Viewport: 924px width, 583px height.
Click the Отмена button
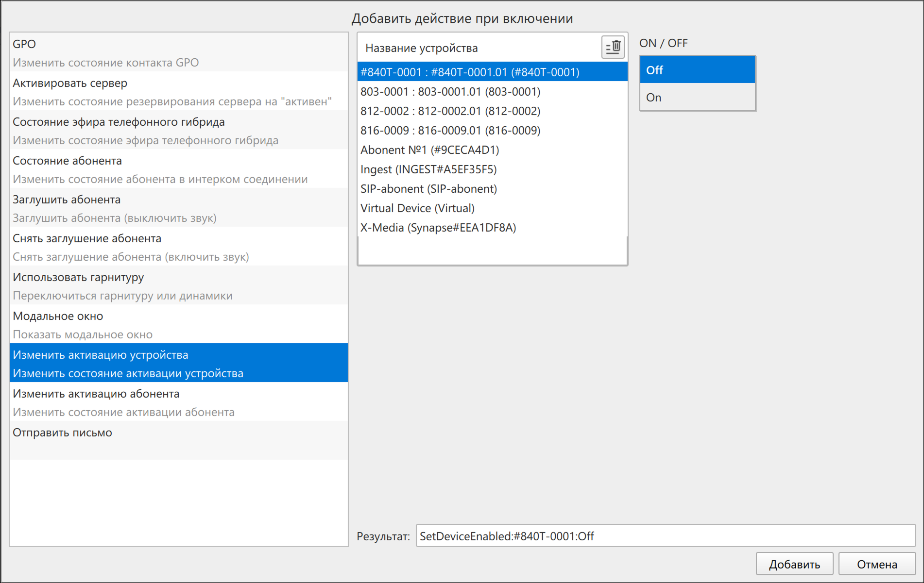[877, 564]
